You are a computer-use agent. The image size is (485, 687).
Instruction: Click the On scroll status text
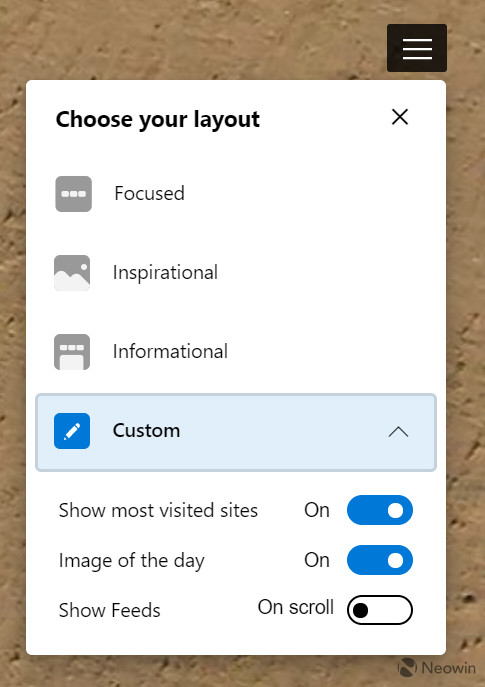(x=296, y=607)
